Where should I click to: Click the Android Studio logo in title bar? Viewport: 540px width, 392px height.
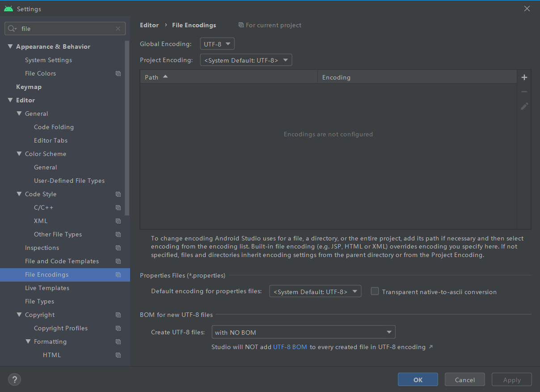click(8, 9)
